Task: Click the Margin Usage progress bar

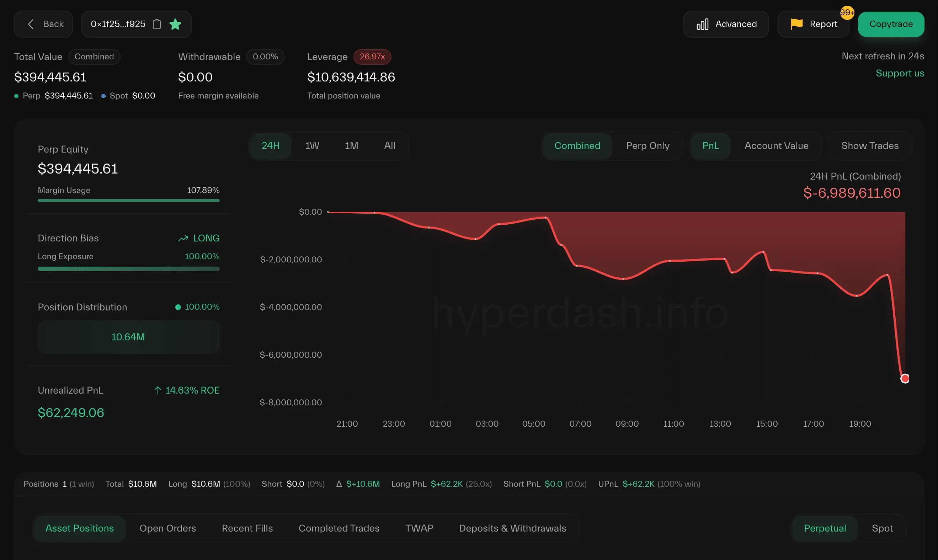Action: point(129,201)
